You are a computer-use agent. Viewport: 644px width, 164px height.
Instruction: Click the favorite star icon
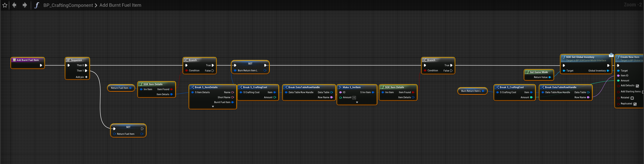pyautogui.click(x=5, y=5)
